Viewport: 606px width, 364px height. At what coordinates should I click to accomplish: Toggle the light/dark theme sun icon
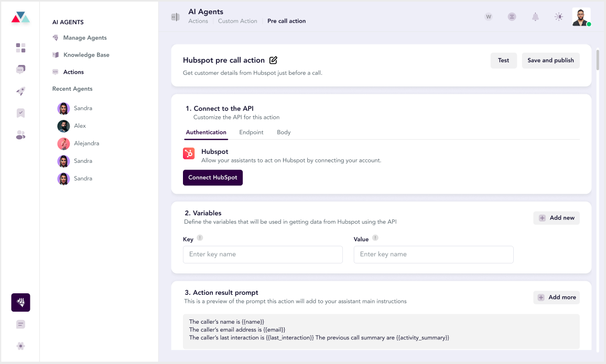[x=559, y=17]
